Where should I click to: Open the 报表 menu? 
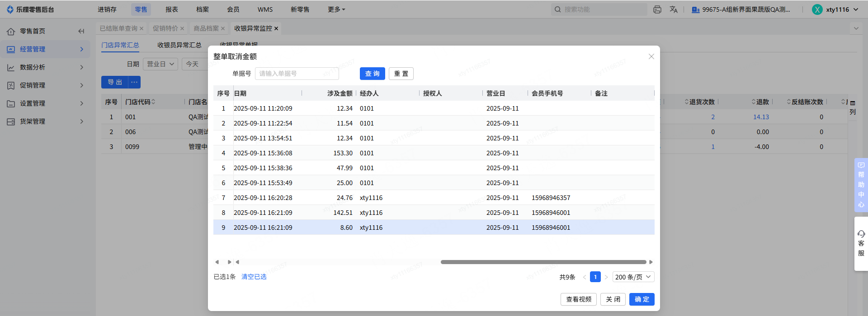pyautogui.click(x=172, y=9)
